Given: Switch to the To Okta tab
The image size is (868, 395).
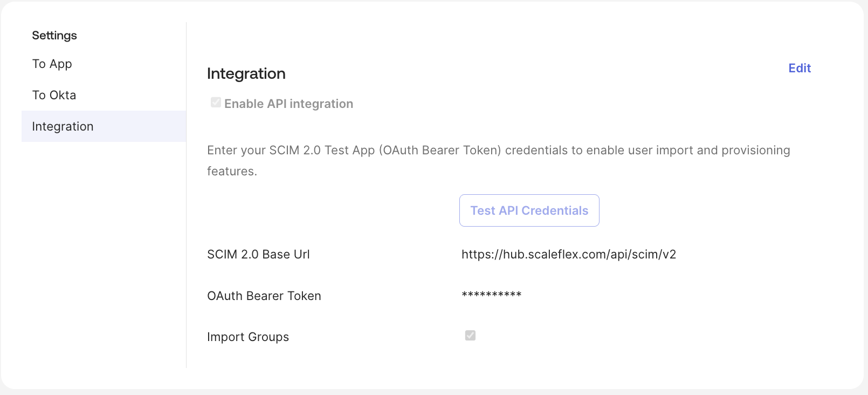Looking at the screenshot, I should click(x=54, y=95).
